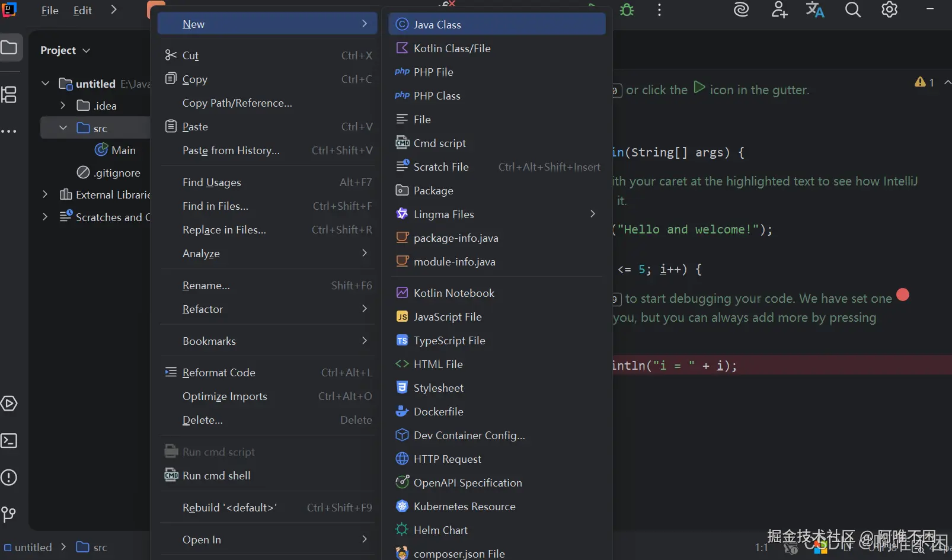Expand the hidden main menu items chevron
This screenshot has height=560, width=952.
114,10
